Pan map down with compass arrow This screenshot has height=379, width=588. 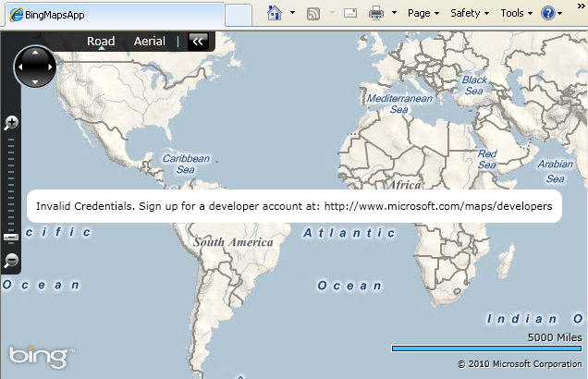35,81
